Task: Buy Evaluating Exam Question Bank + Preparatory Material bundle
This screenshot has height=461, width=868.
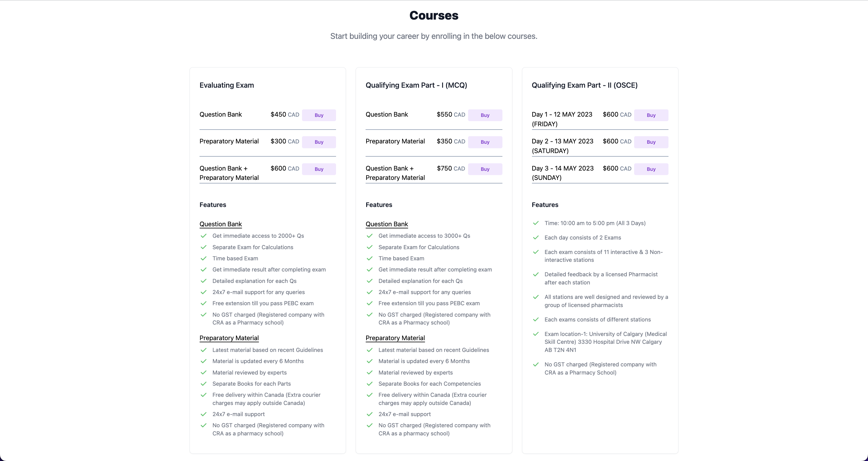Action: pyautogui.click(x=319, y=169)
